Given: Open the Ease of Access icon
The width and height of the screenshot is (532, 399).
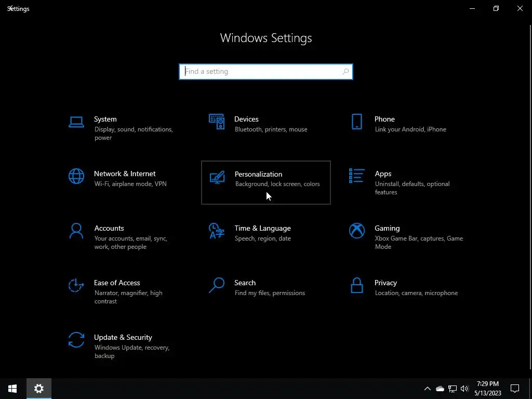Looking at the screenshot, I should tap(76, 285).
